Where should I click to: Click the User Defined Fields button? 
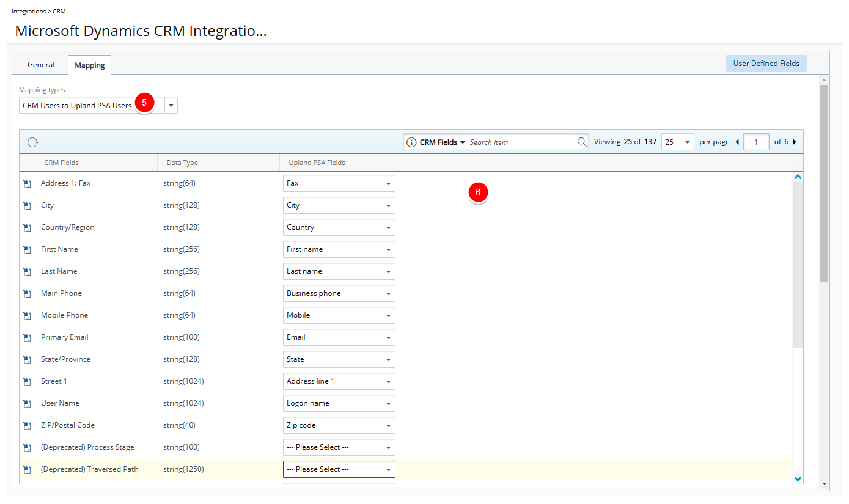click(766, 64)
